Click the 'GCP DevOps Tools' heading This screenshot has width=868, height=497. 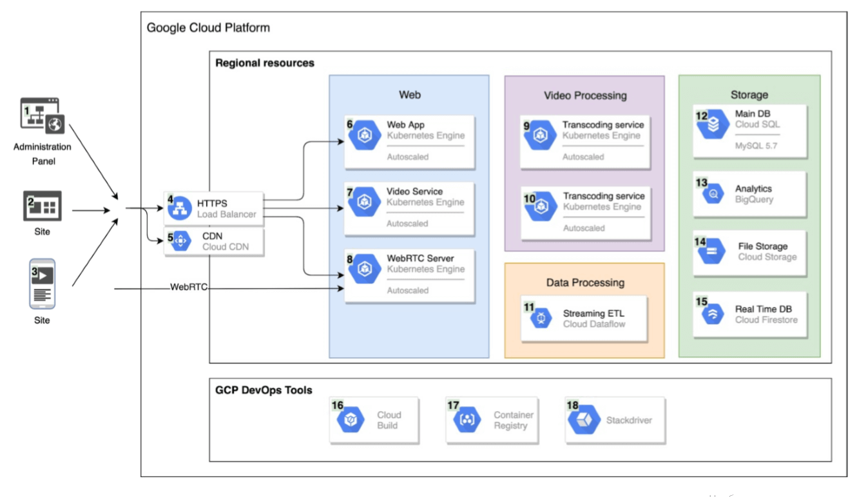(x=264, y=390)
